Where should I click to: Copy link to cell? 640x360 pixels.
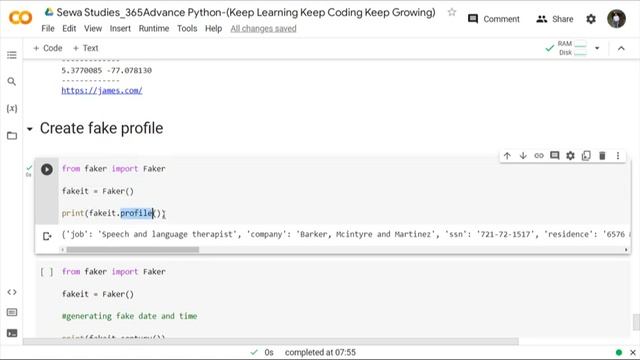pos(539,156)
